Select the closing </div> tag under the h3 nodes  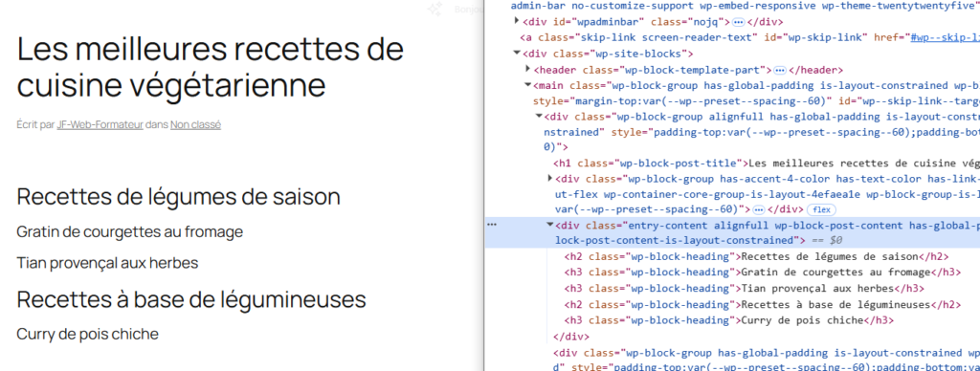[x=571, y=337]
